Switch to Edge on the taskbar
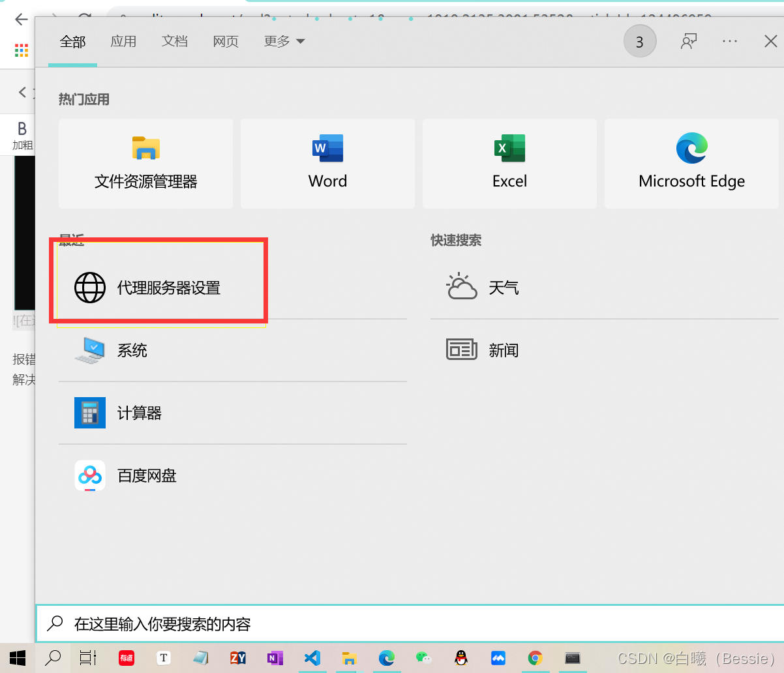Viewport: 784px width, 673px height. [387, 658]
